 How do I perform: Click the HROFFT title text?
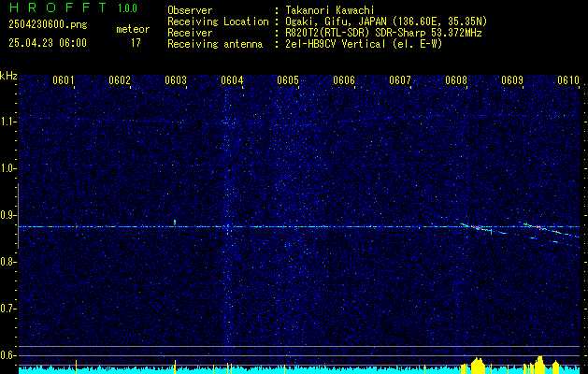click(57, 7)
